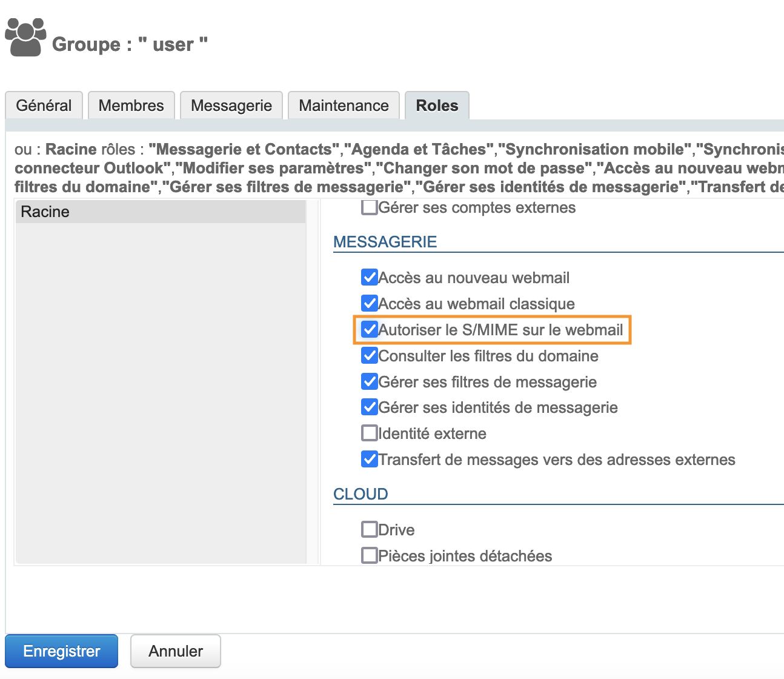Click the group users icon
Screen dimensions: 784x679
click(x=25, y=38)
